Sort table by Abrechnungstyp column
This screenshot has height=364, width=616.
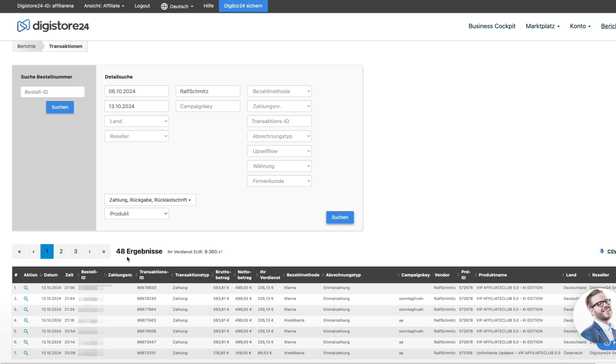tap(343, 275)
